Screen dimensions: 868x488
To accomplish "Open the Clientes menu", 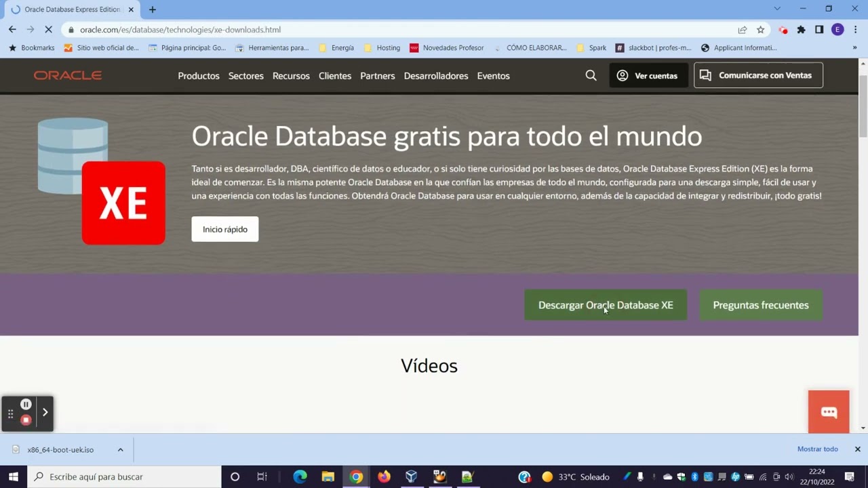I will point(335,76).
